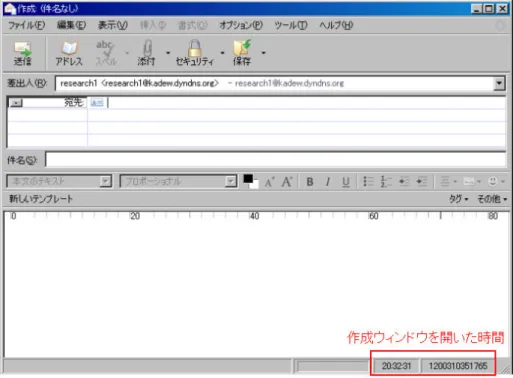Click the address card icon in recipient row
Image resolution: width=513 pixels, height=378 pixels.
click(97, 103)
